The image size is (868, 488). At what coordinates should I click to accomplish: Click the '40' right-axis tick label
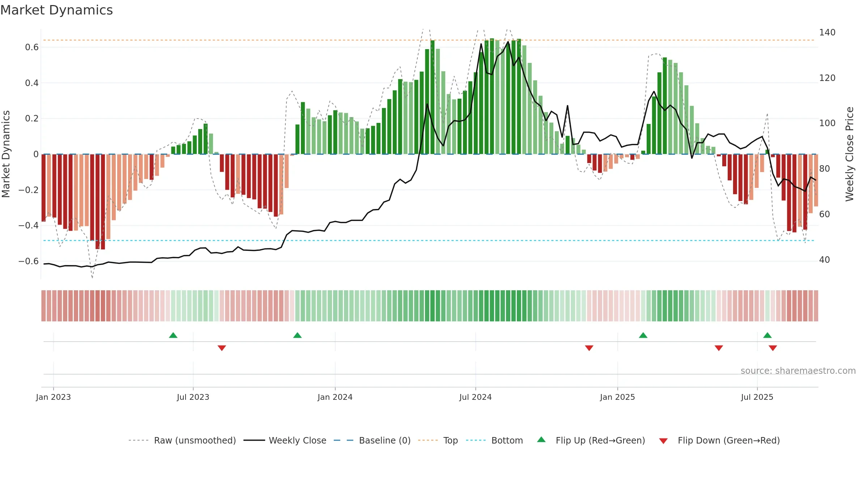click(x=825, y=260)
